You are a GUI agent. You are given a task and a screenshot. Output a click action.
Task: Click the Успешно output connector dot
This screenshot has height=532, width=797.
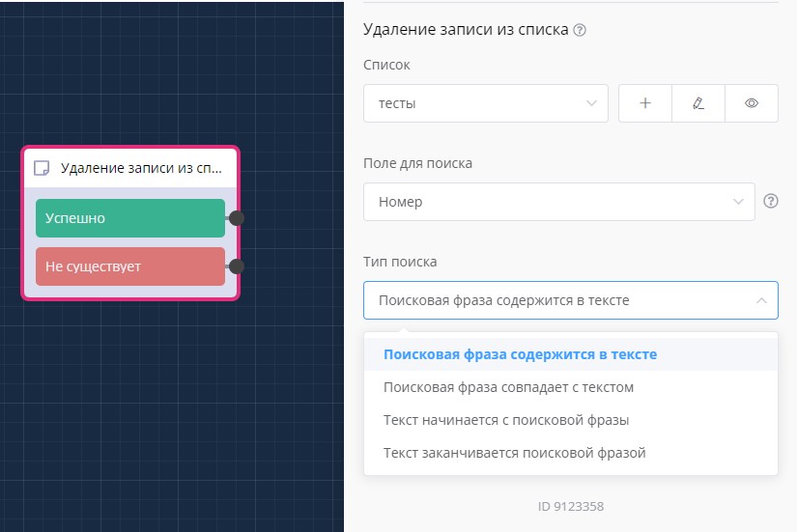(237, 218)
